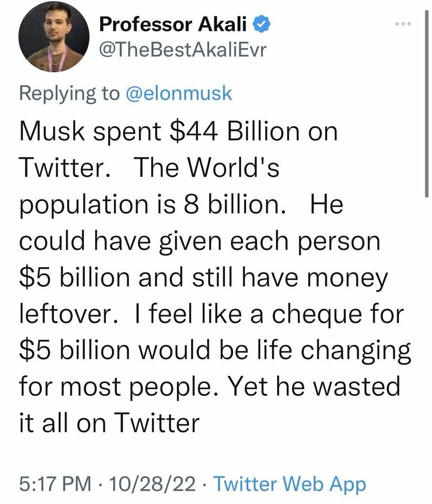Screen dimensions: 432x504
Task: Click the tweet's final line "it all on Twitter"
Action: (x=109, y=423)
